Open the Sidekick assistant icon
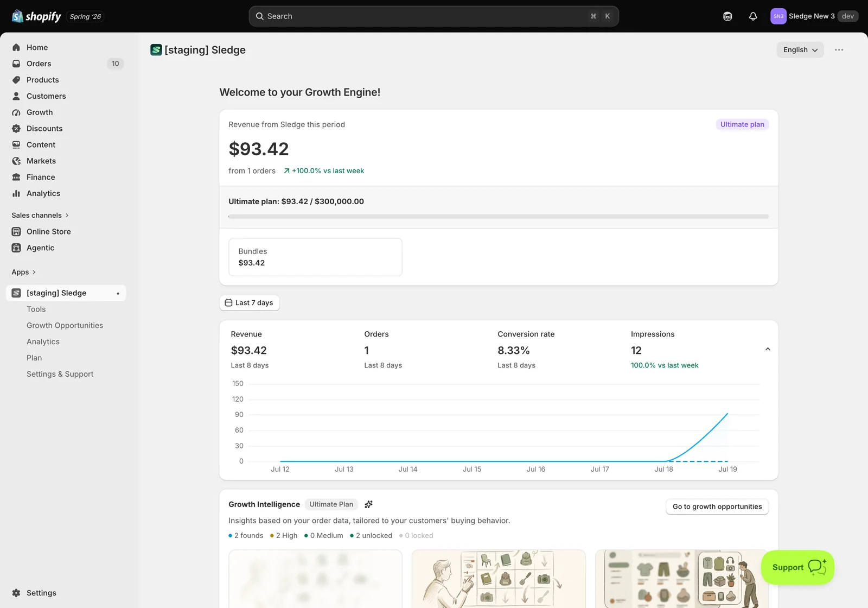This screenshot has width=868, height=608. (x=727, y=16)
